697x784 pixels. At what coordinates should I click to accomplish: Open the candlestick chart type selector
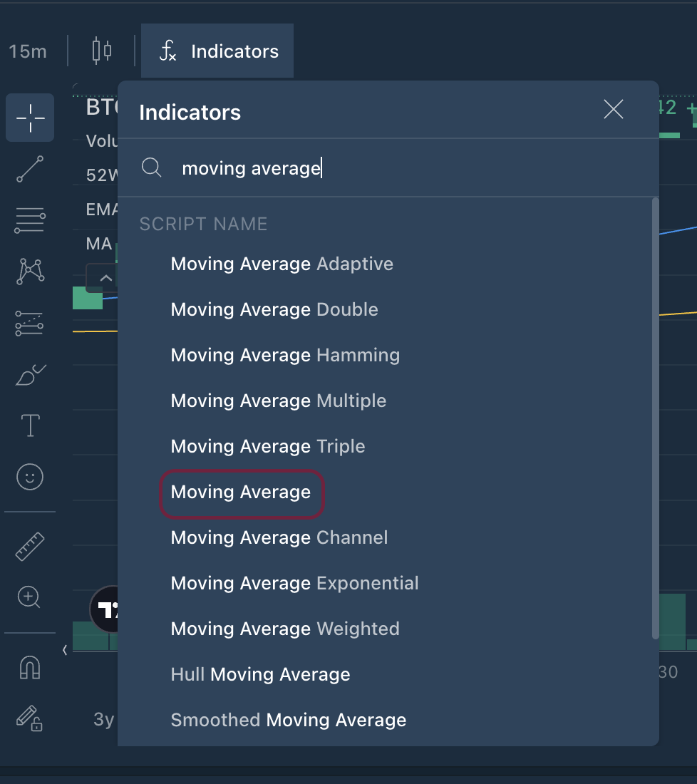[102, 51]
